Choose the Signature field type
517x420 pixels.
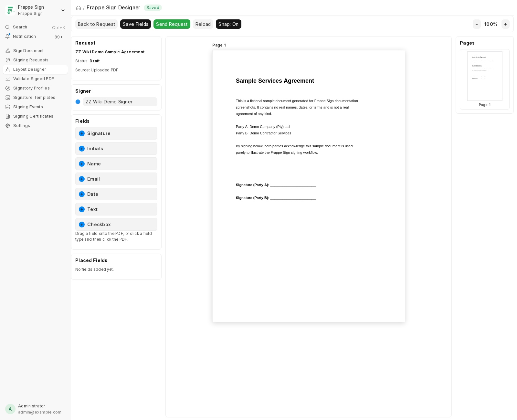tap(116, 133)
